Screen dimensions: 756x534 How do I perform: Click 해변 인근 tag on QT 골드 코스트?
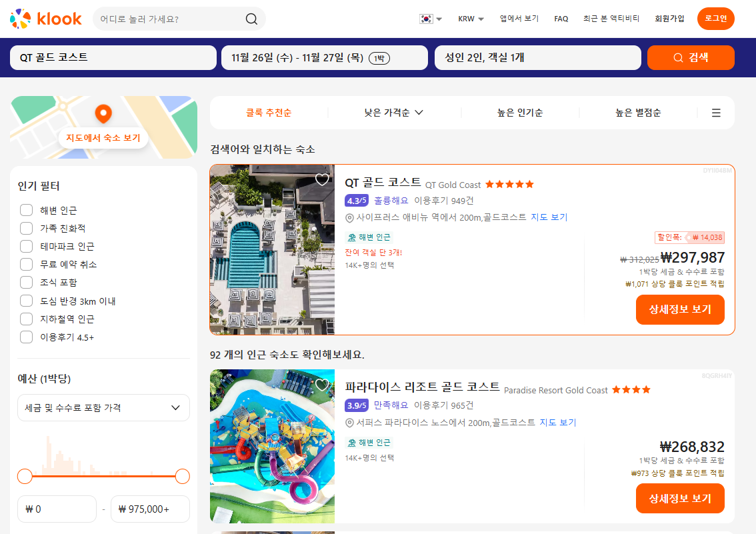tap(369, 237)
